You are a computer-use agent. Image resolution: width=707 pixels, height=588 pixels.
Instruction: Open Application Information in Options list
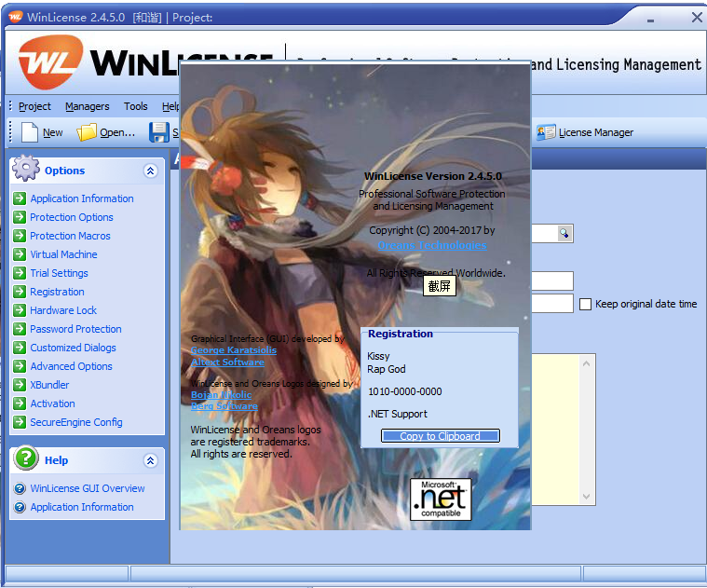(82, 198)
